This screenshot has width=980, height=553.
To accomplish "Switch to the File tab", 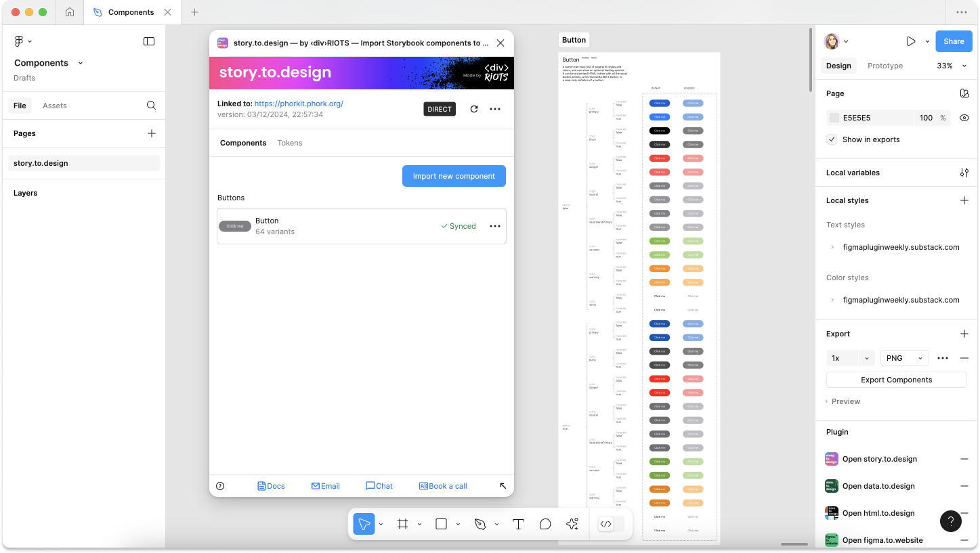I will pos(20,106).
